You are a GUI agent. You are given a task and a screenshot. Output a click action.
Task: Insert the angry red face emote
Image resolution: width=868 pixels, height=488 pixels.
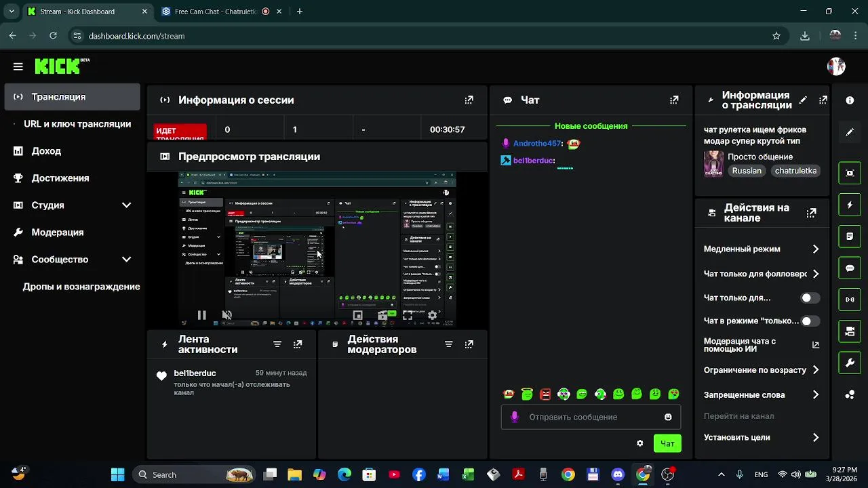click(x=545, y=394)
